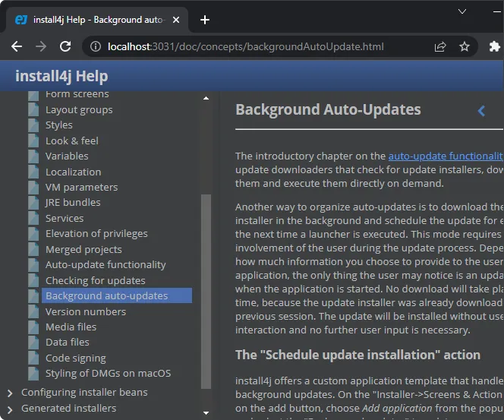The width and height of the screenshot is (504, 420).
Task: Open the Services help topic
Action: tap(65, 219)
